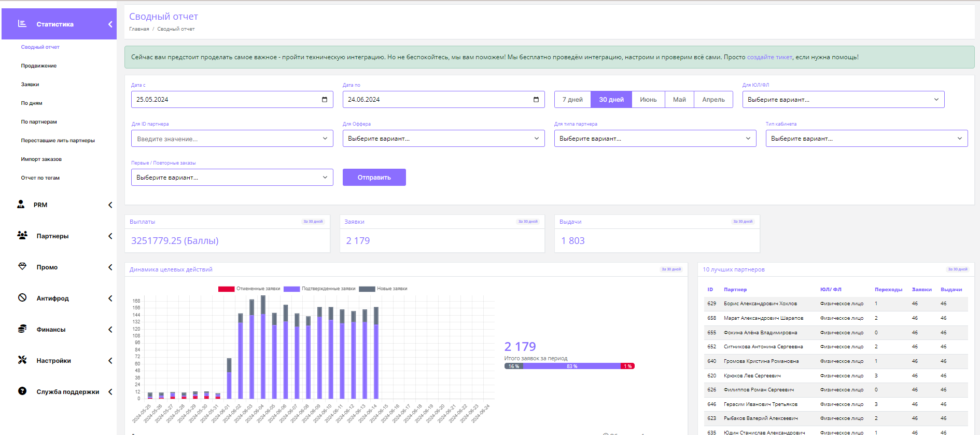
Task: Collapse the Статистика menu chevron
Action: (110, 24)
